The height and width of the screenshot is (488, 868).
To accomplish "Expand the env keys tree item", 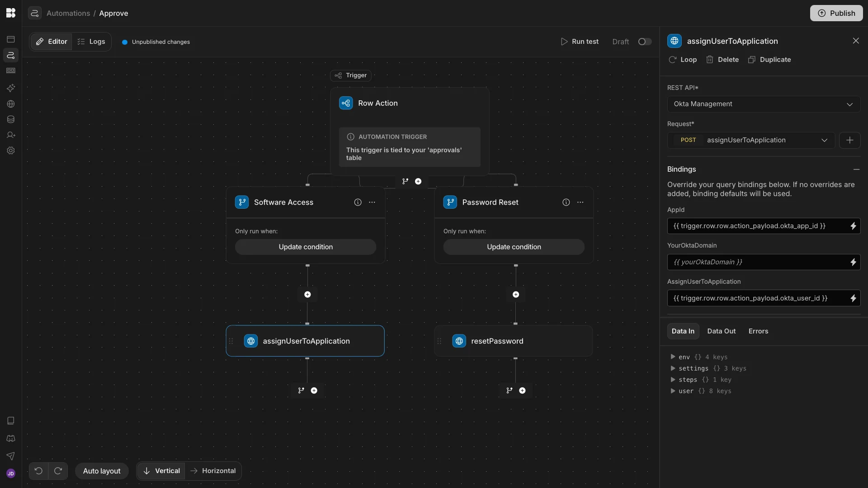I will [673, 357].
